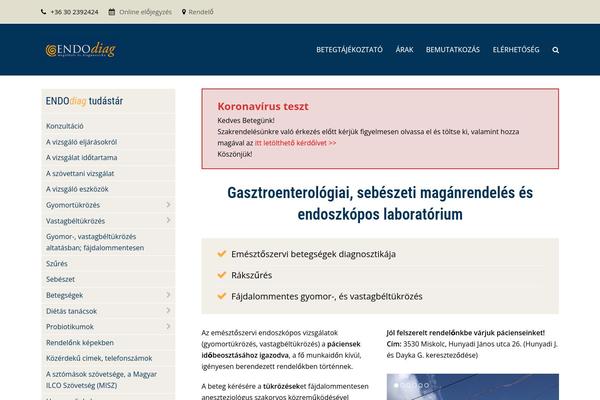Open A szövettani vizsgálat sidebar item
The width and height of the screenshot is (600, 400).
[80, 173]
